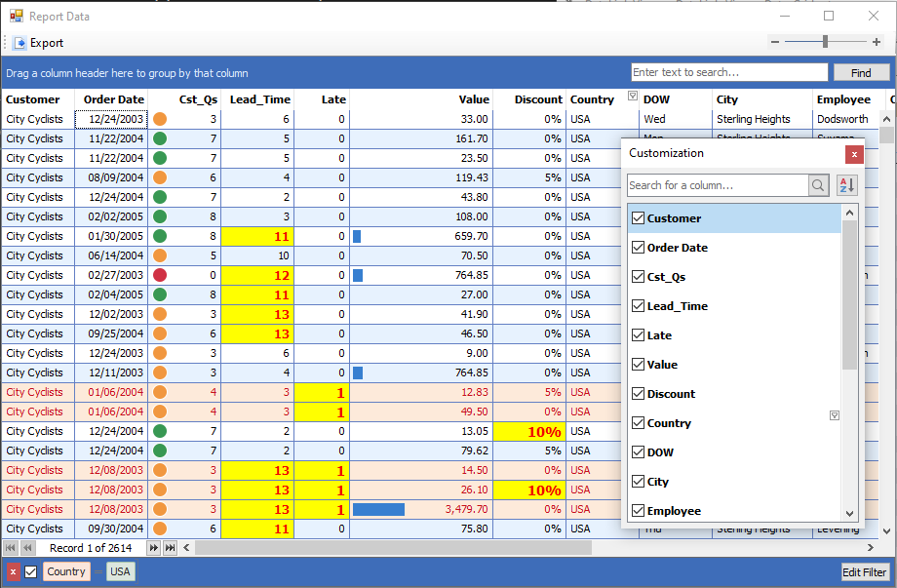
Task: Sort by the Value column header
Action: [x=421, y=98]
